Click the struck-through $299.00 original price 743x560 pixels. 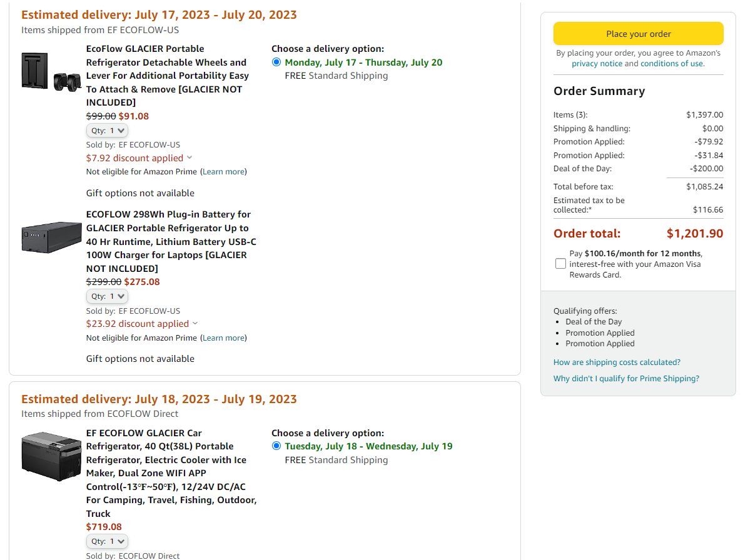[x=104, y=282]
